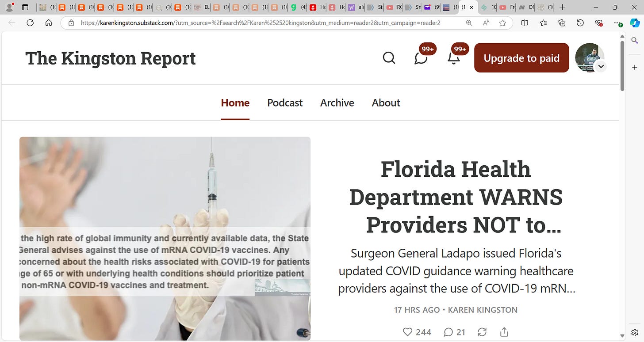This screenshot has height=342, width=644.
Task: Add a sidebar app with plus icon
Action: (635, 68)
